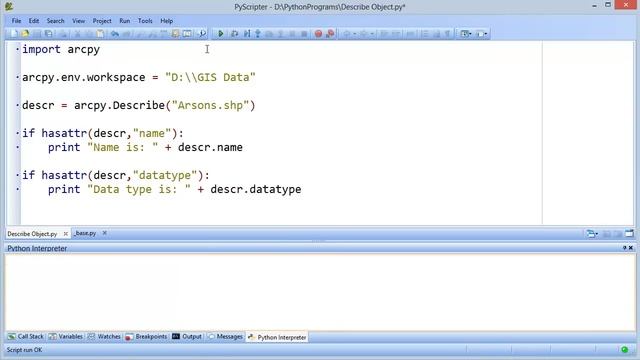
Task: Maximize the editor using tab-bar window icon
Action: pyautogui.click(x=629, y=233)
